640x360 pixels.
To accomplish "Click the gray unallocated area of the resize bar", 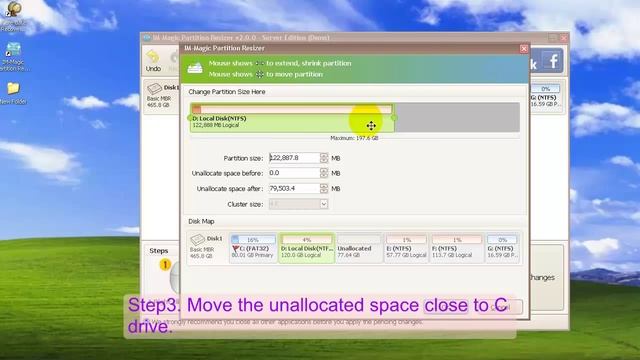I will point(457,118).
